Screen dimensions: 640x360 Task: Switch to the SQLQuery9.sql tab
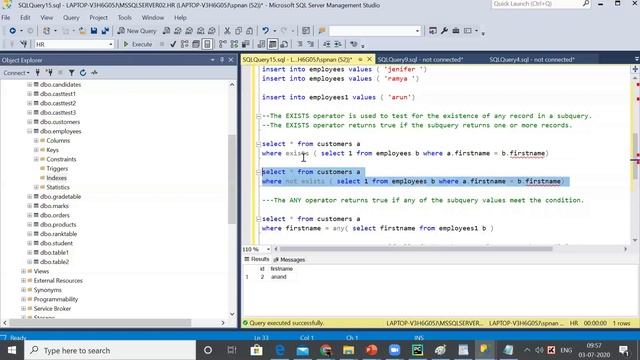(420, 60)
